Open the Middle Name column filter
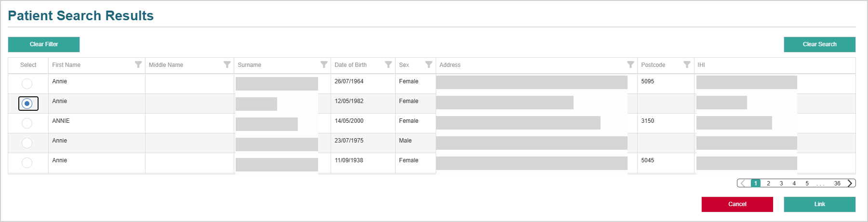 (x=227, y=65)
